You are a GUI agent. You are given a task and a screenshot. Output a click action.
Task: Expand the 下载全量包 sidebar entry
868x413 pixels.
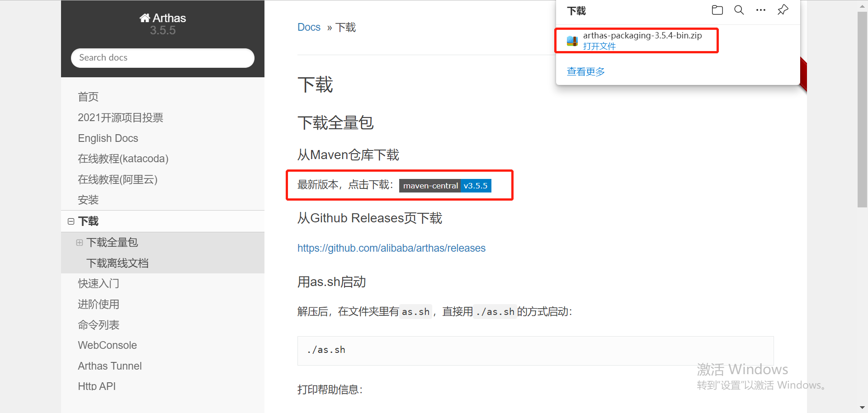pyautogui.click(x=80, y=242)
